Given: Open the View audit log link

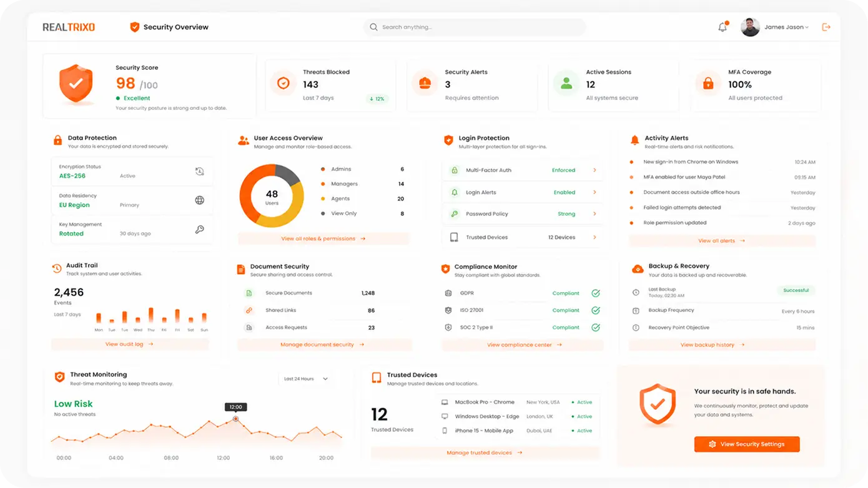Looking at the screenshot, I should (x=130, y=344).
